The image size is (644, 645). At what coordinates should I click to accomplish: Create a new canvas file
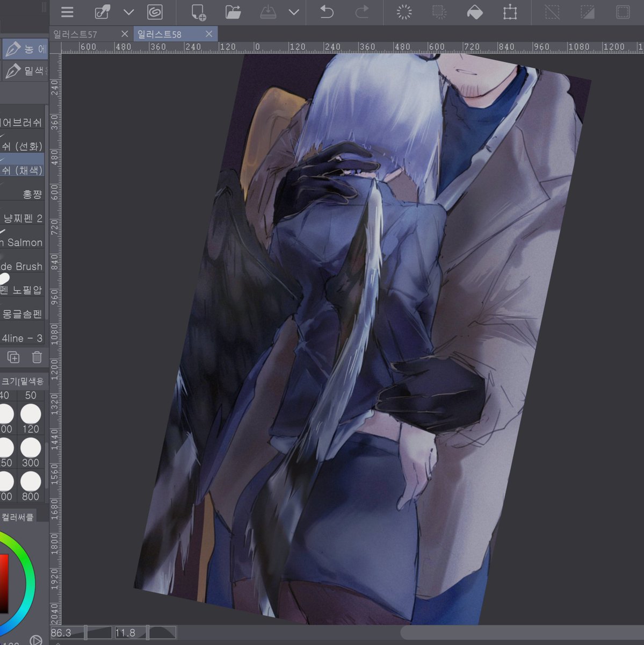(x=198, y=12)
